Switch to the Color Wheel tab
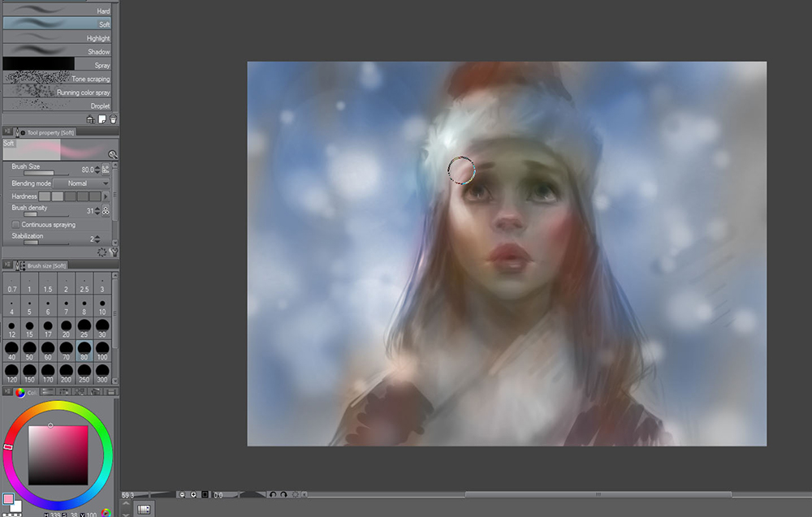812x517 pixels. 20,393
